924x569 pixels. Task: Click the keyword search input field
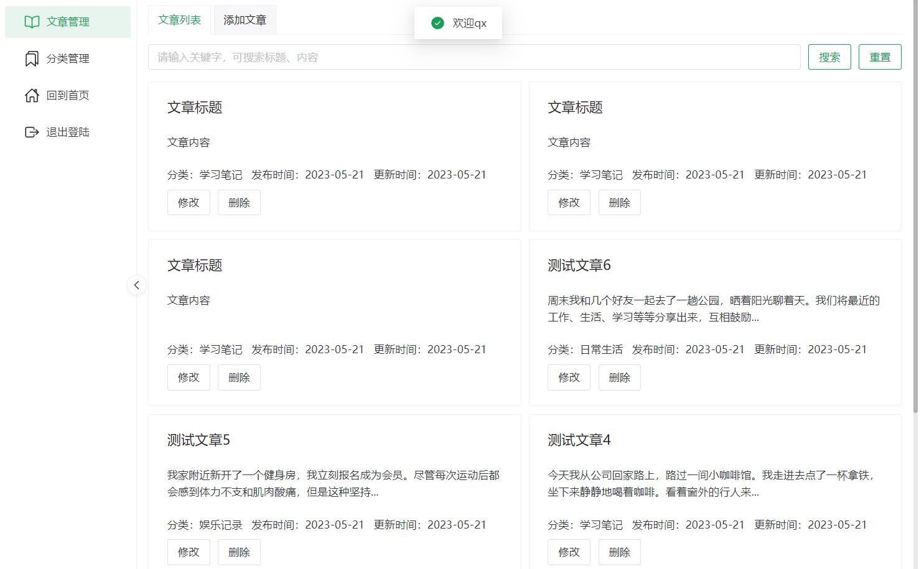tap(436, 57)
